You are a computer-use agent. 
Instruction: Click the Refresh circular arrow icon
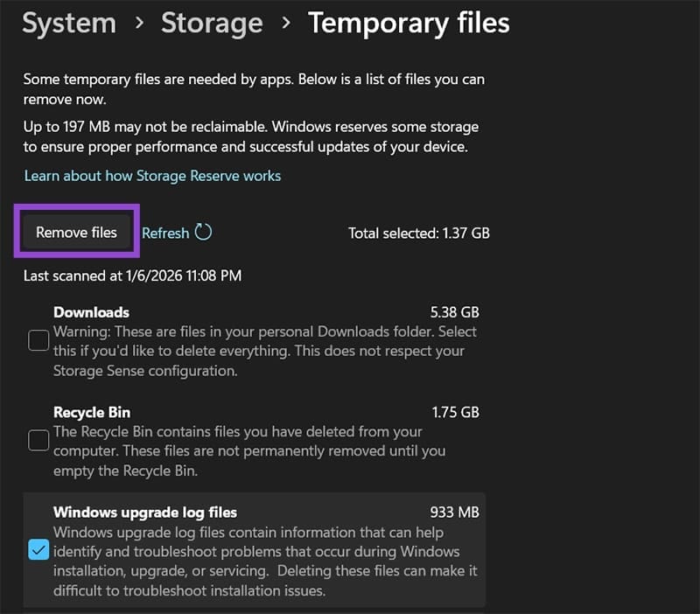coord(204,232)
